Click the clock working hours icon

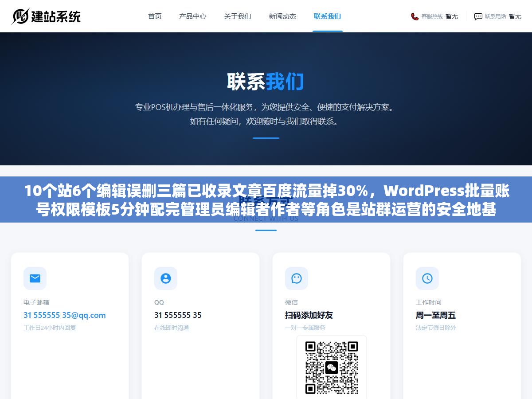pos(427,278)
